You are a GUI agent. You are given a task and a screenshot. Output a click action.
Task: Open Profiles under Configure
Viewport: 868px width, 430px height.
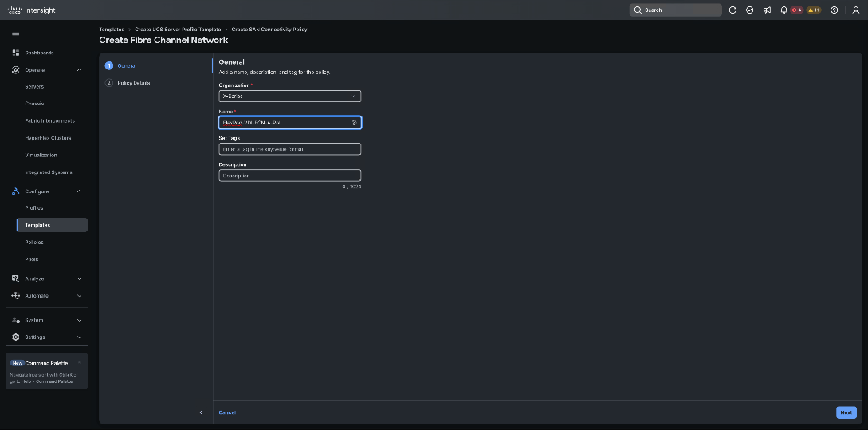pyautogui.click(x=33, y=207)
